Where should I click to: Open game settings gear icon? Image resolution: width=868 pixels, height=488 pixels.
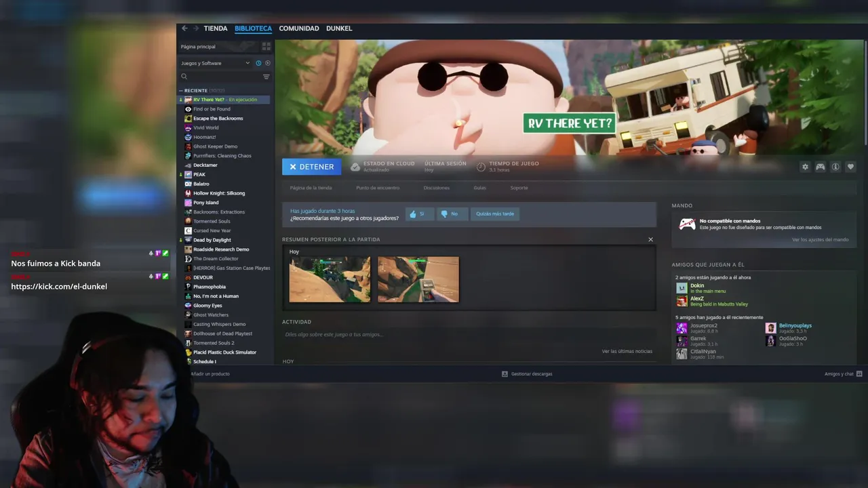tap(805, 167)
